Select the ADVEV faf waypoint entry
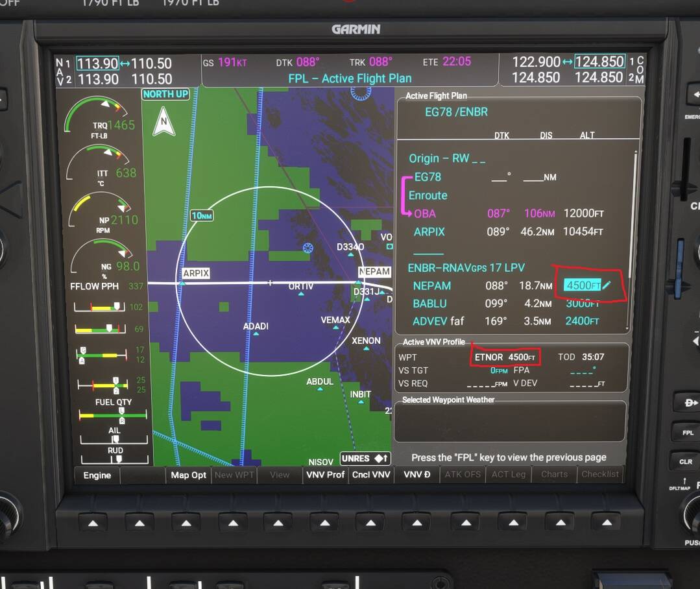 [439, 320]
